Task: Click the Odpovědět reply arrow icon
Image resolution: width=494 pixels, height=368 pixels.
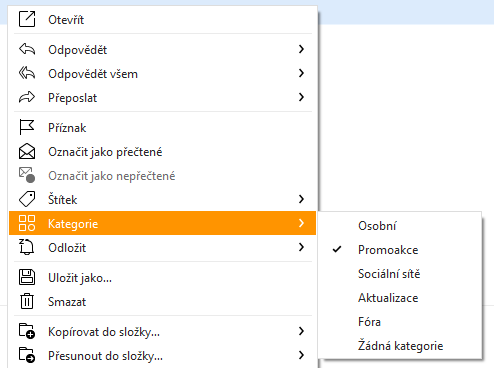Action: click(27, 49)
